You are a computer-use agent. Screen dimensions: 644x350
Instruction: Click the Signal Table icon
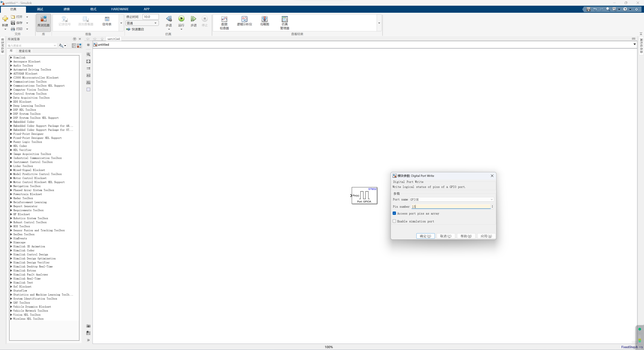[107, 19]
